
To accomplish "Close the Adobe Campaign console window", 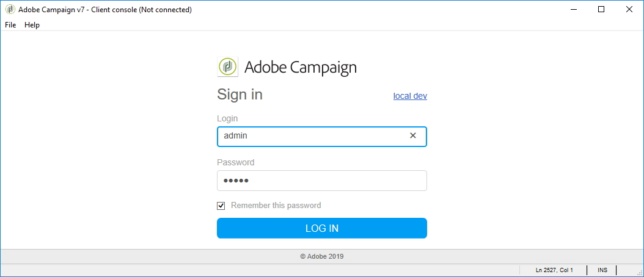I will point(629,10).
